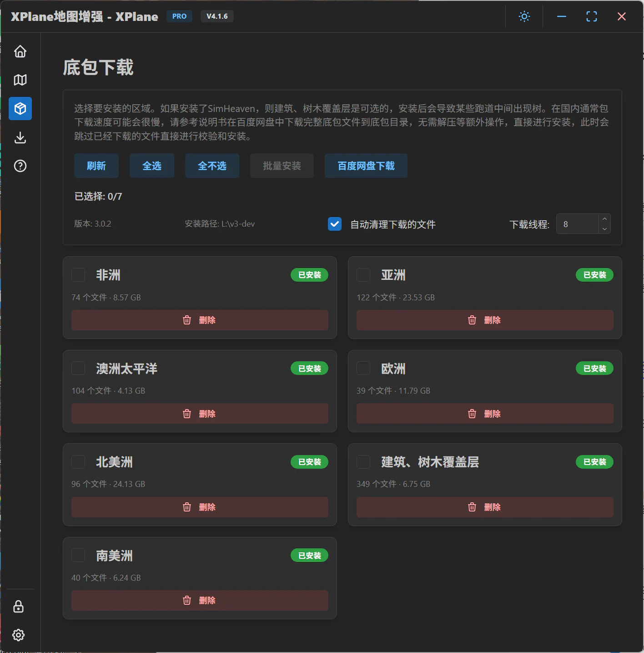Open 百度网盘下载 download page
This screenshot has width=644, height=653.
pos(366,166)
